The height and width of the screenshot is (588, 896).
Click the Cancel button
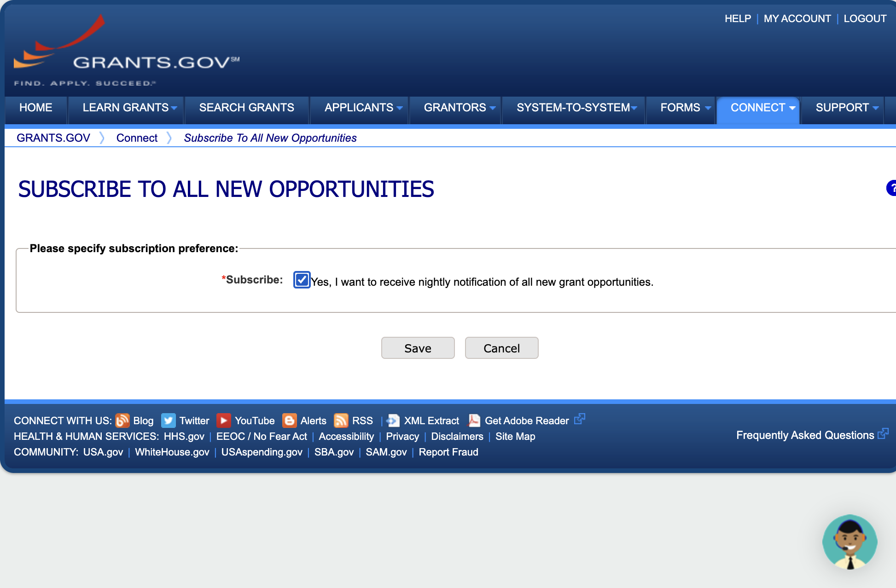pos(502,348)
